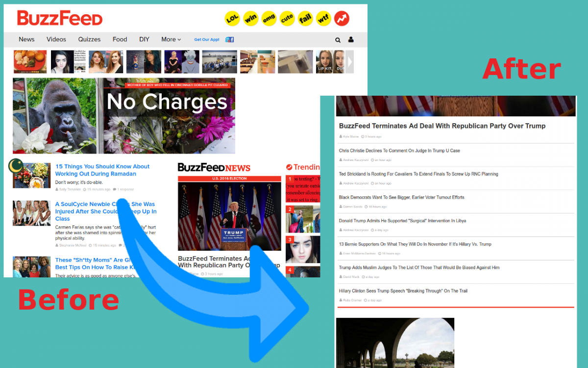Open Donald Trump Surgical Intervention In Libya story
Image resolution: width=588 pixels, height=368 pixels.
pos(402,221)
